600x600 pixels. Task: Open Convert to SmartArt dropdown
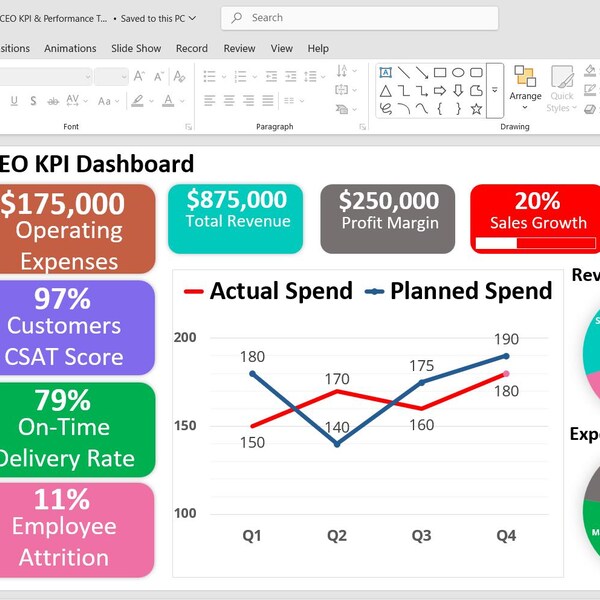click(x=347, y=109)
